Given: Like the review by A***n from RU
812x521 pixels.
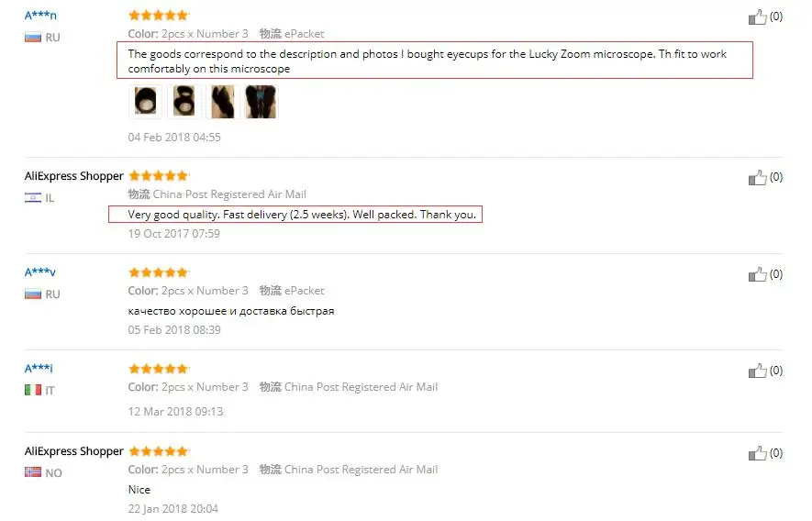Looking at the screenshot, I should (757, 17).
